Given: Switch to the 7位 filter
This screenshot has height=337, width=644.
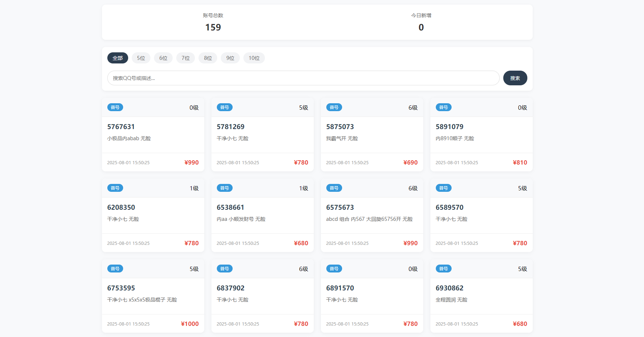Looking at the screenshot, I should click(x=185, y=58).
